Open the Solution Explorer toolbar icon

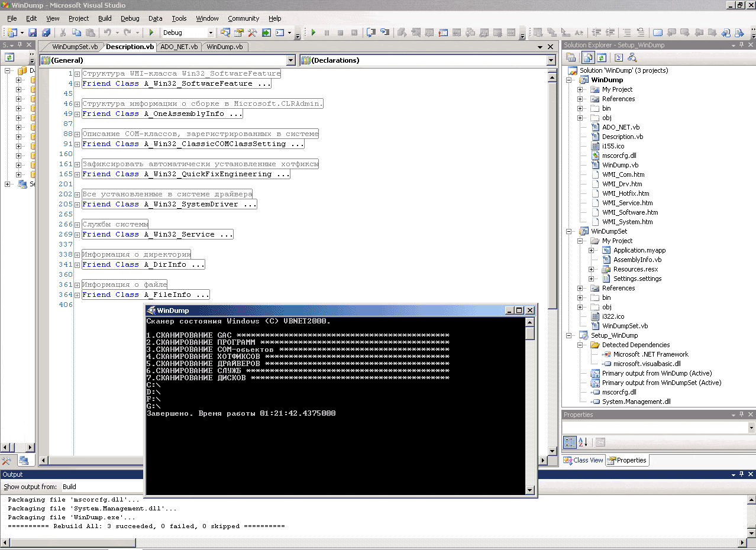(225, 33)
